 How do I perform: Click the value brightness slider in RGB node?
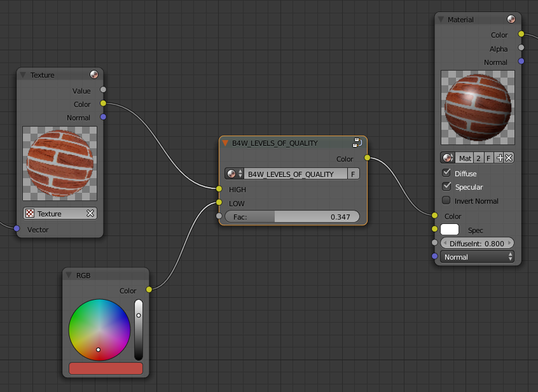(x=139, y=330)
